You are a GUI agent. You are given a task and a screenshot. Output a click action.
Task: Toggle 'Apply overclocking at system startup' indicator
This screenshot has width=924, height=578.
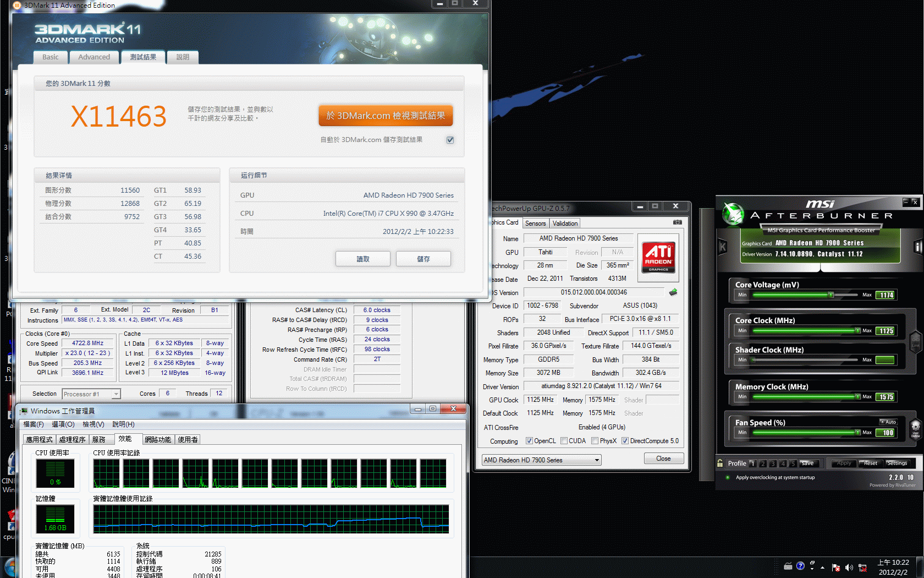[728, 477]
